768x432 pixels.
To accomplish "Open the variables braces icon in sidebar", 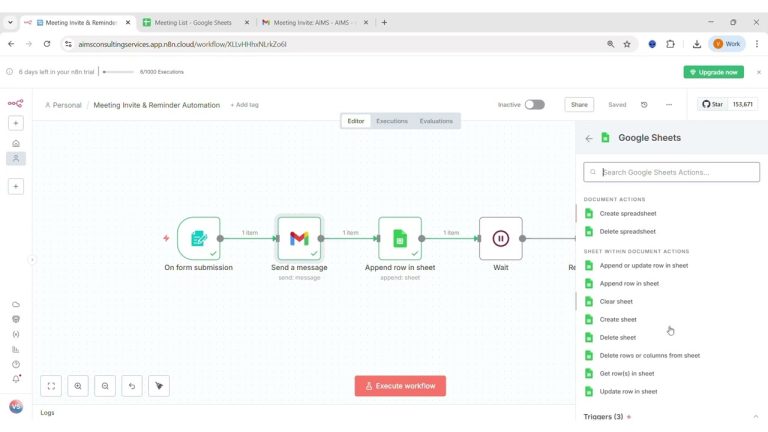I will 16,335.
